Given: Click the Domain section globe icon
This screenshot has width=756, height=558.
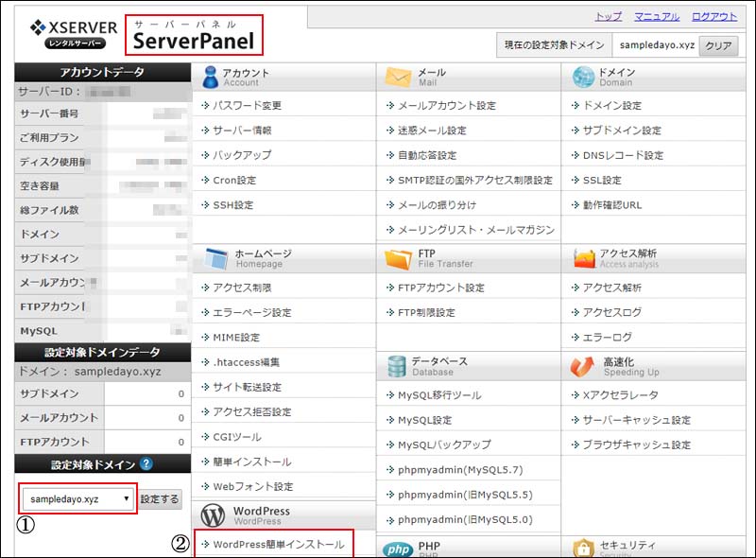Looking at the screenshot, I should coord(583,78).
